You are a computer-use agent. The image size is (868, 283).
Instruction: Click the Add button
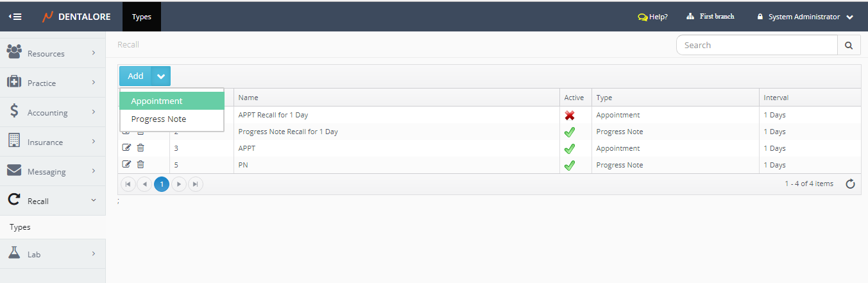(135, 76)
